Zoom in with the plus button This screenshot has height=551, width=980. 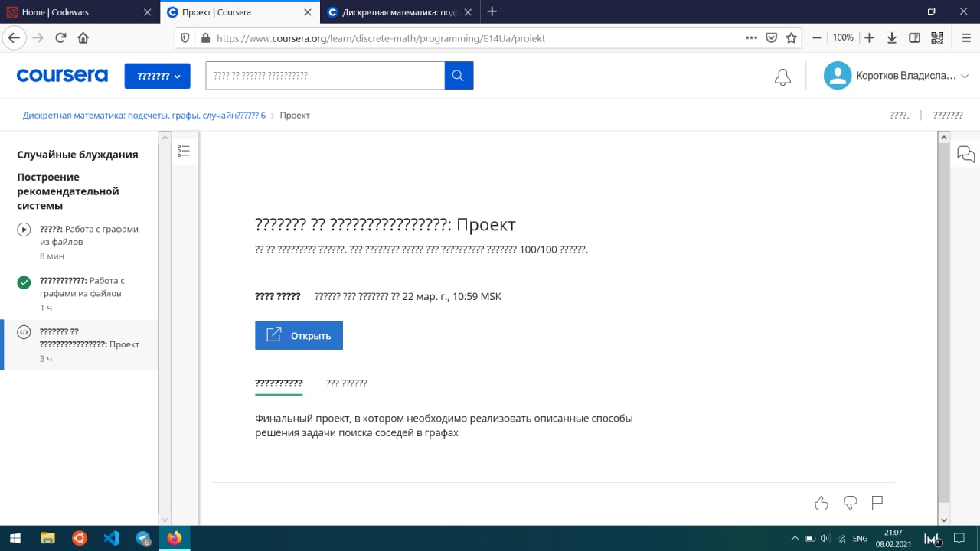pyautogui.click(x=869, y=37)
